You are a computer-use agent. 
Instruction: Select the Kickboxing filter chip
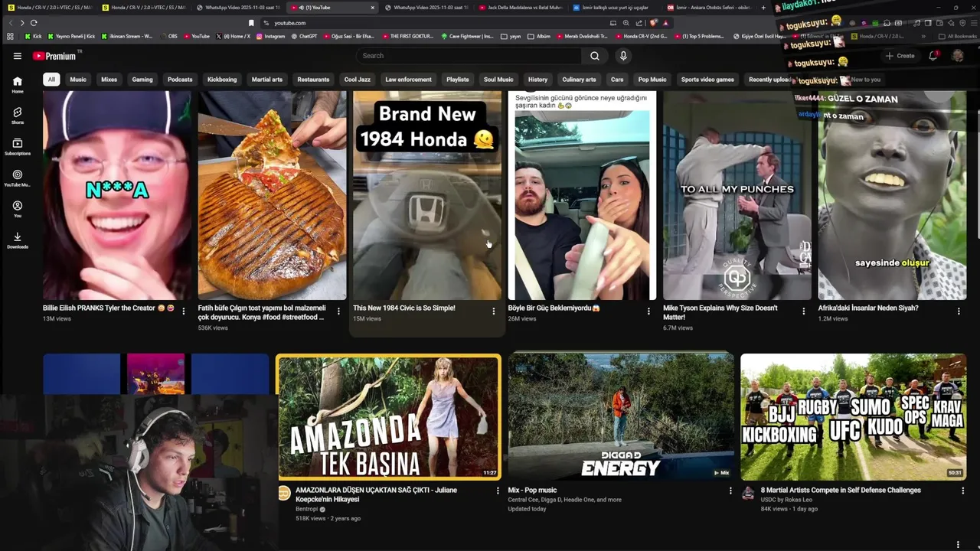pos(222,80)
